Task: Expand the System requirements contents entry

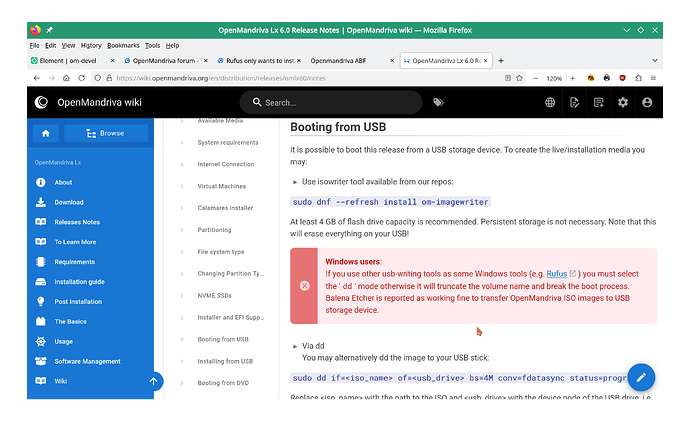Action: pyautogui.click(x=182, y=142)
